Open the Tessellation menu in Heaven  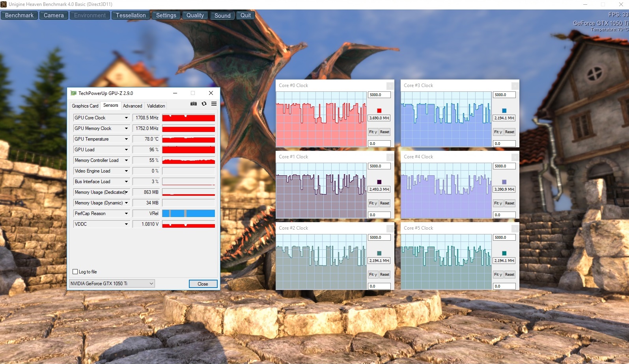pyautogui.click(x=131, y=15)
